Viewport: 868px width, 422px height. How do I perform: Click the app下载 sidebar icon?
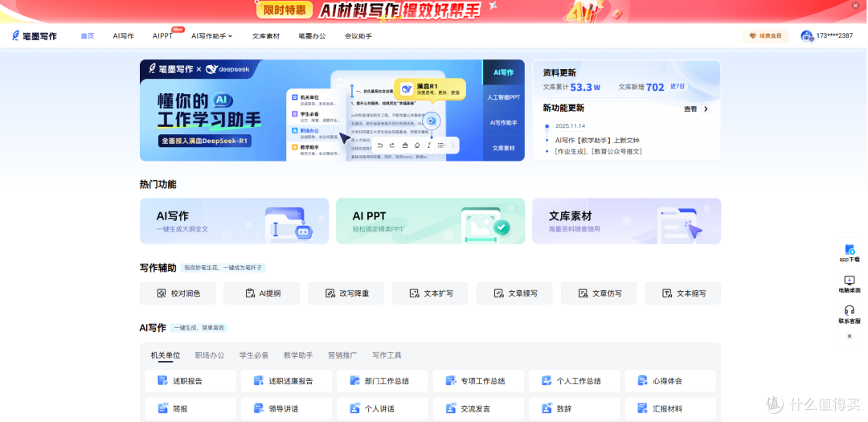850,250
